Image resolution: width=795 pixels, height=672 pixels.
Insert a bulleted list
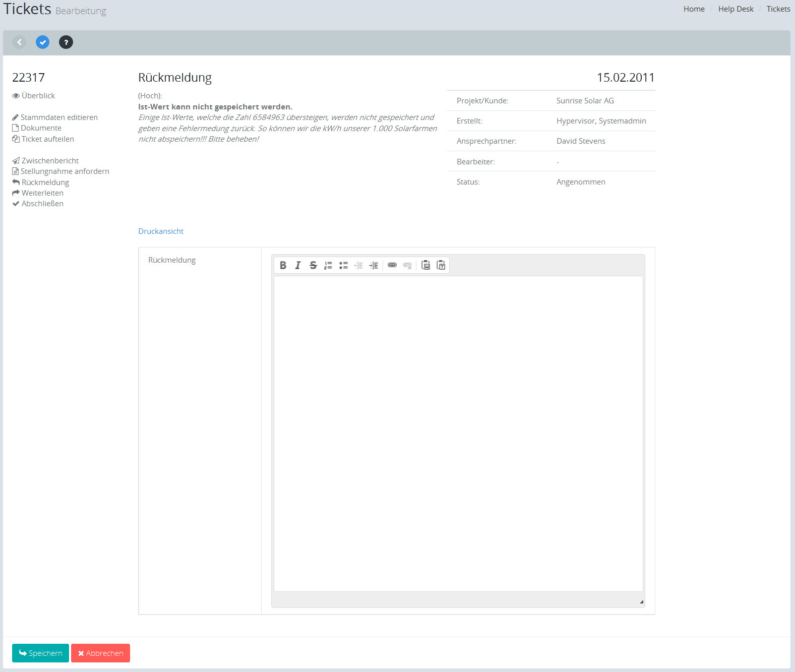[x=343, y=265]
